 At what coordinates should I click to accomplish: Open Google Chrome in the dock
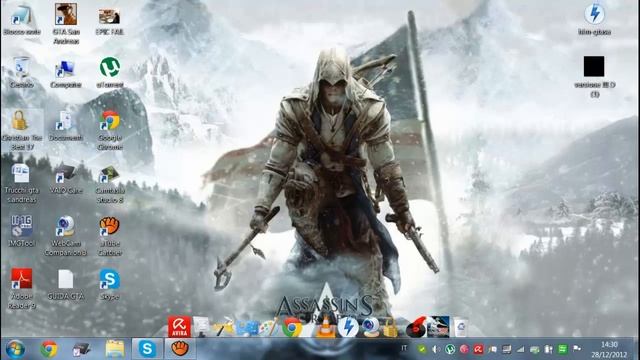coord(292,327)
